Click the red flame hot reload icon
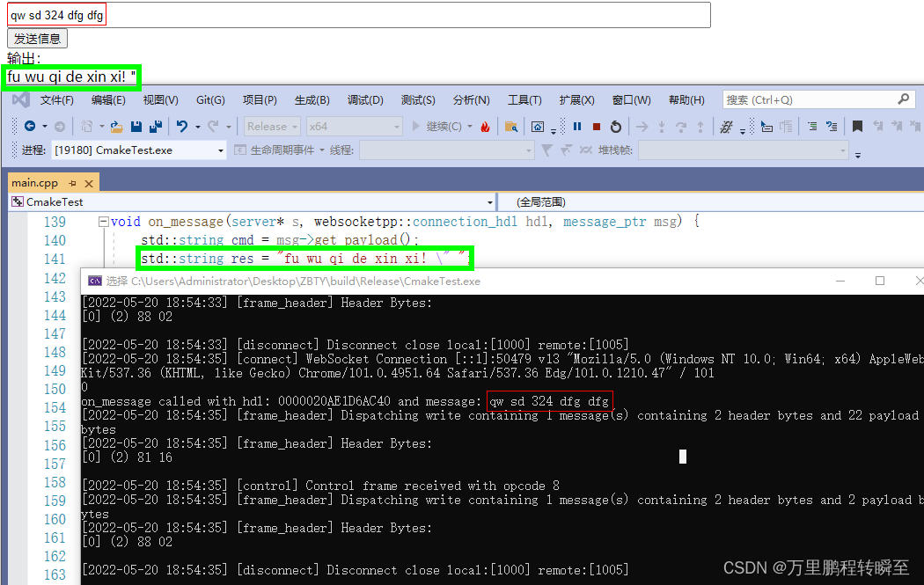The image size is (924, 585). pos(485,127)
